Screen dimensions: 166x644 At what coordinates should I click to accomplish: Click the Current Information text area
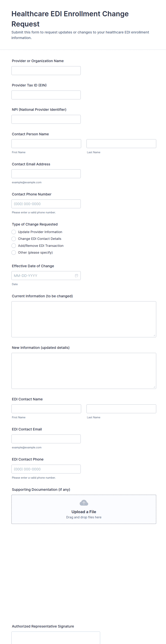[x=84, y=319]
